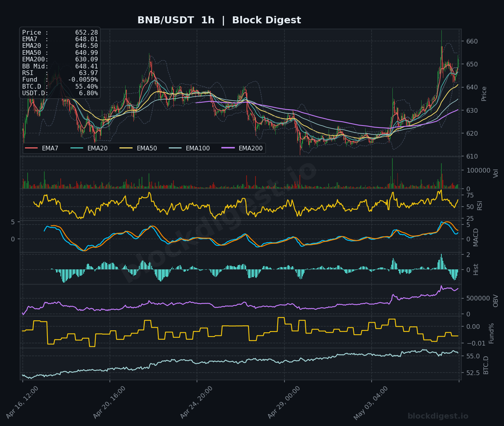Click the Apr 24, 20:00 date label
The width and height of the screenshot is (504, 426).
(x=196, y=403)
